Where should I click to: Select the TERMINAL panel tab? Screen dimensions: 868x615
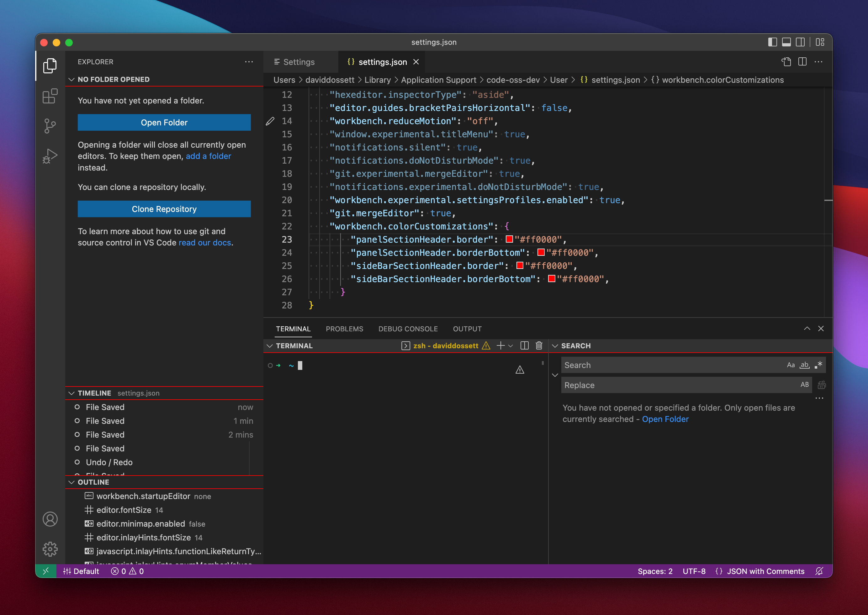click(293, 329)
